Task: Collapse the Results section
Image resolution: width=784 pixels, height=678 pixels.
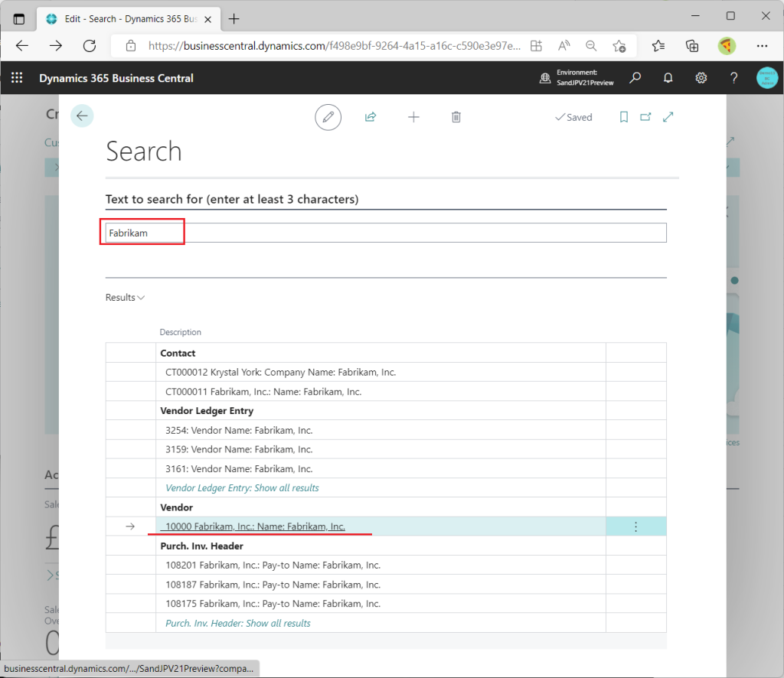Action: point(125,297)
